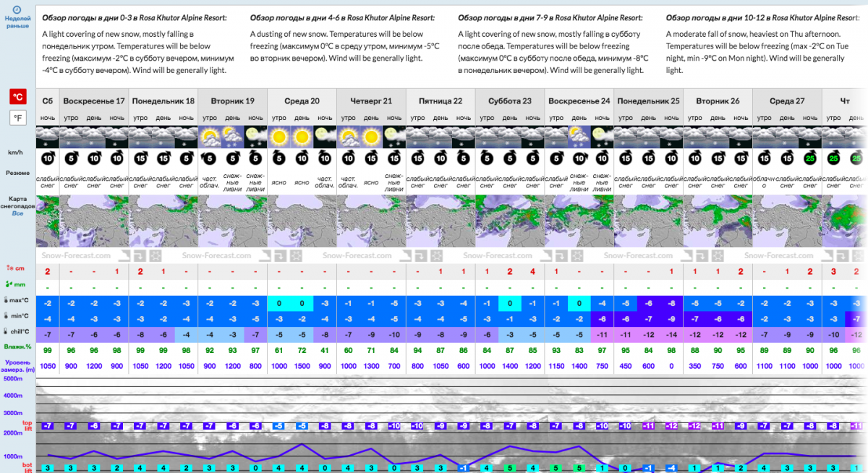Image resolution: width=868 pixels, height=473 pixels.
Task: Click Воскресенье 24 ночь moon weather icon
Action: (x=603, y=136)
